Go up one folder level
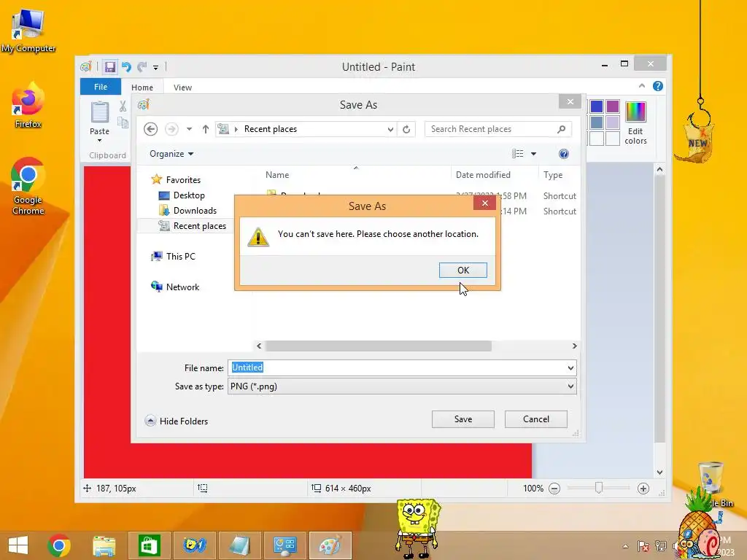Screen dimensions: 747x560 pyautogui.click(x=205, y=129)
